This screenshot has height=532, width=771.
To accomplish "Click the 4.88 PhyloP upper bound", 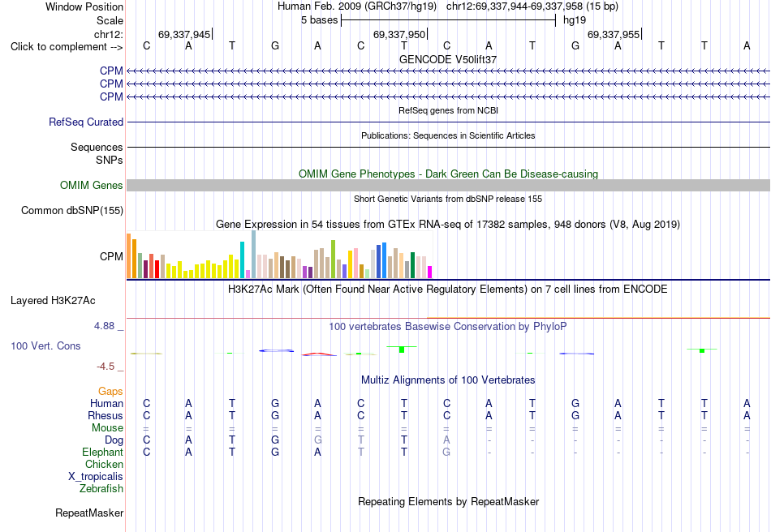I will click(104, 326).
